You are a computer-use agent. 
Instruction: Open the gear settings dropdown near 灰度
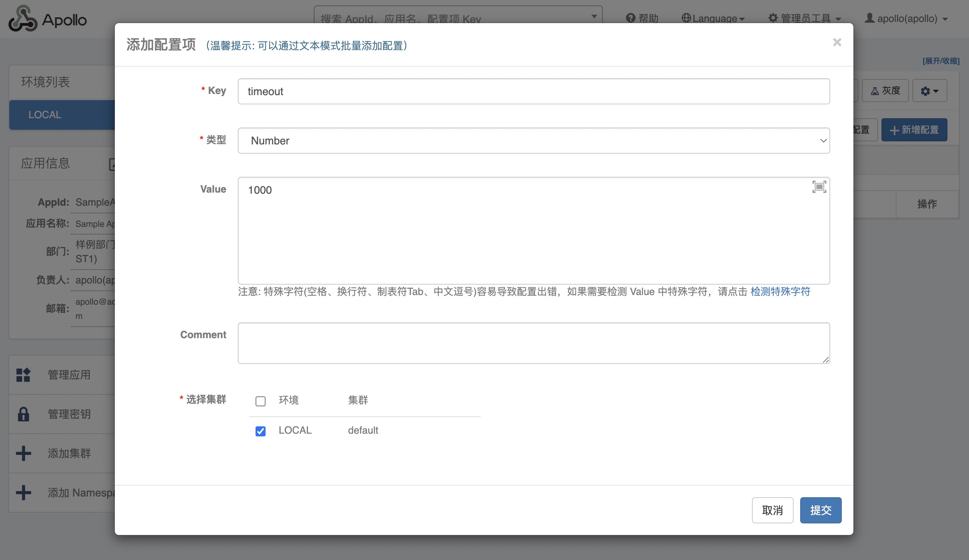(x=930, y=91)
